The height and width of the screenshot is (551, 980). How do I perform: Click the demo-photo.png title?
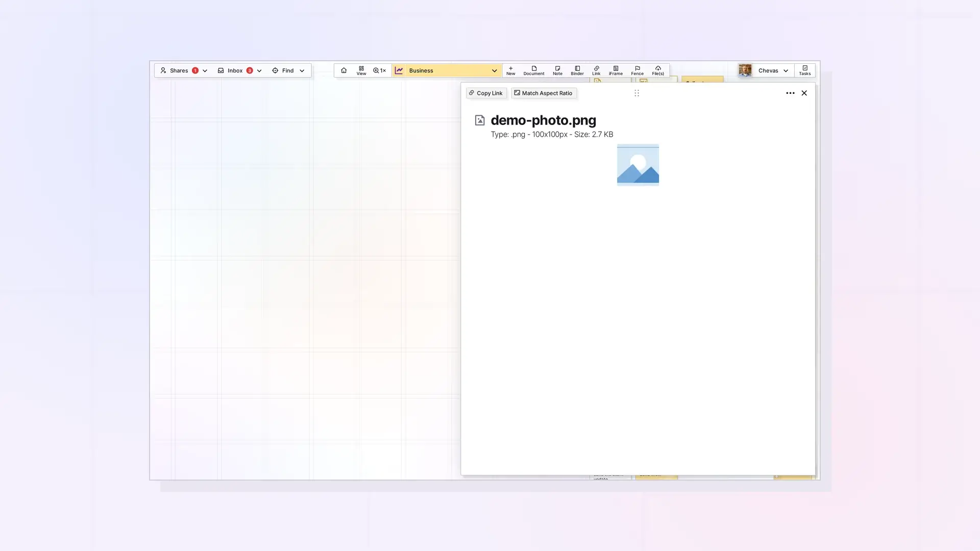click(543, 120)
